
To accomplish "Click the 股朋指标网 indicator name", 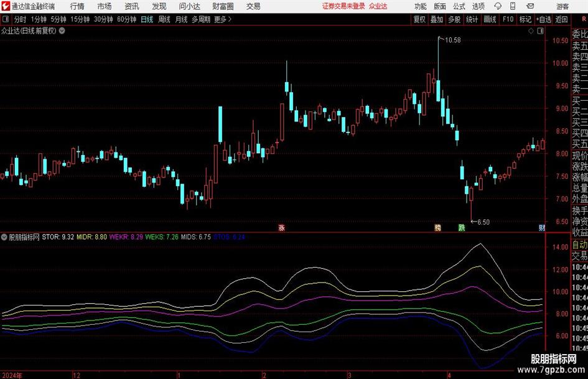I will click(24, 237).
